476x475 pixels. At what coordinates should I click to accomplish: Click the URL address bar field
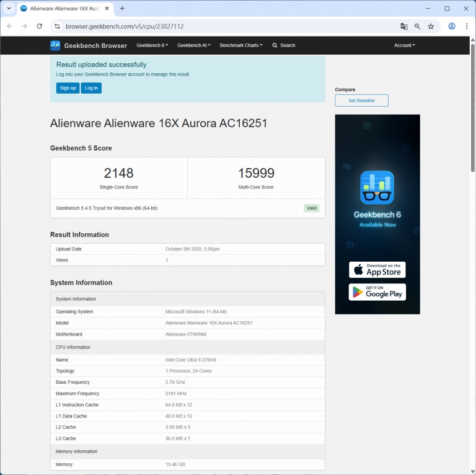[223, 27]
